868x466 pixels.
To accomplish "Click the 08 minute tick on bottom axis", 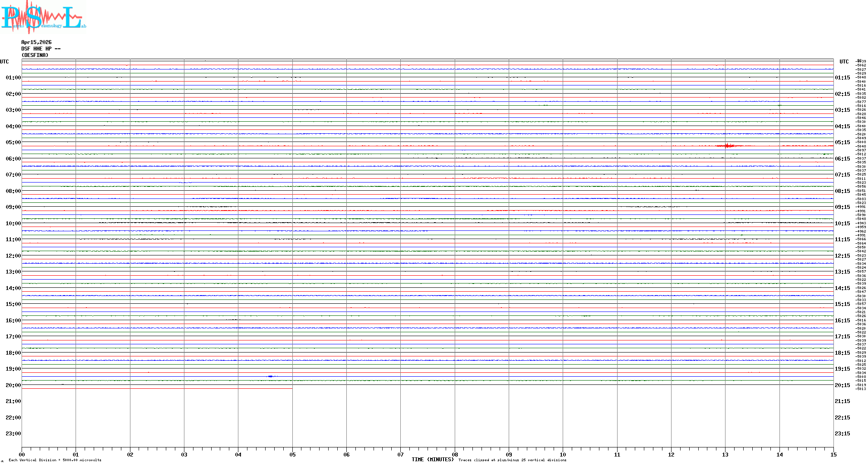I will (x=455, y=454).
